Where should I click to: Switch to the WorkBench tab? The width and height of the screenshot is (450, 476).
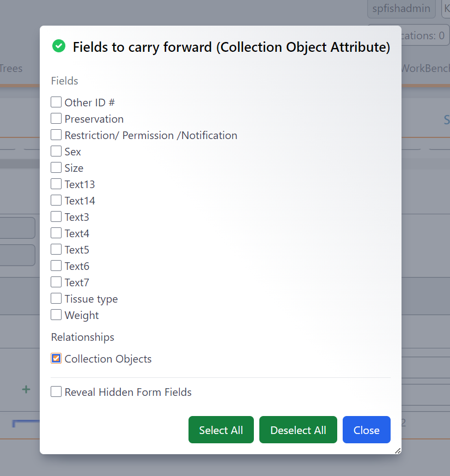click(425, 68)
